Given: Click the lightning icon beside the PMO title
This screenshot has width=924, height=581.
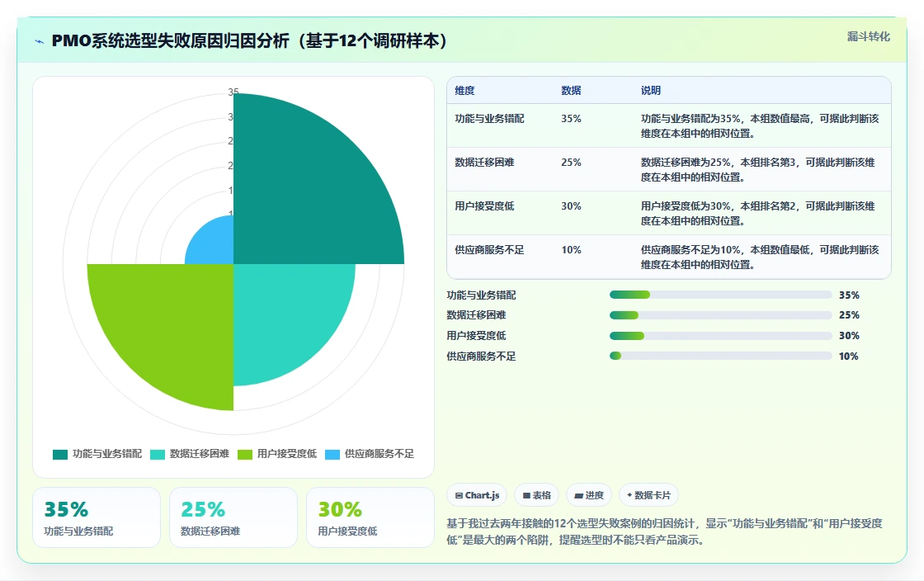Looking at the screenshot, I should (x=40, y=41).
